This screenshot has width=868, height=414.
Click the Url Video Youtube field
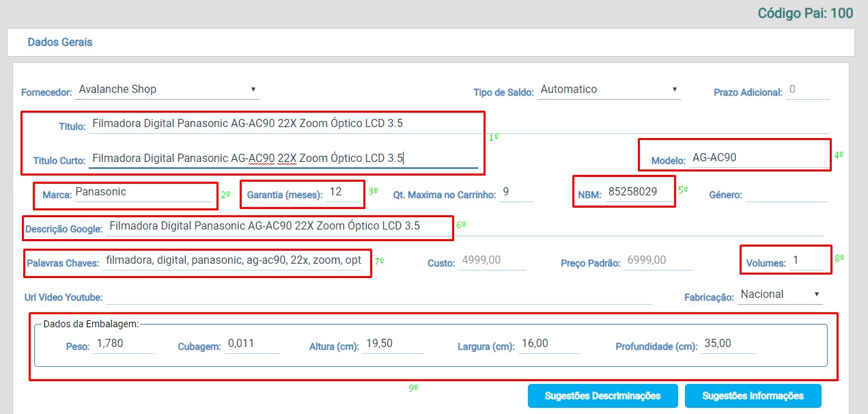coord(378,295)
